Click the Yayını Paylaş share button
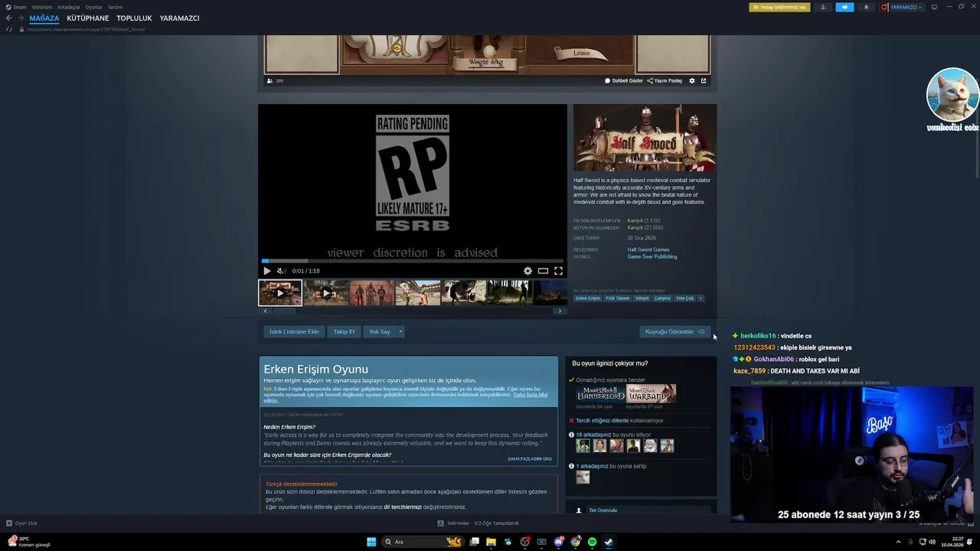Image resolution: width=980 pixels, height=551 pixels. (665, 80)
